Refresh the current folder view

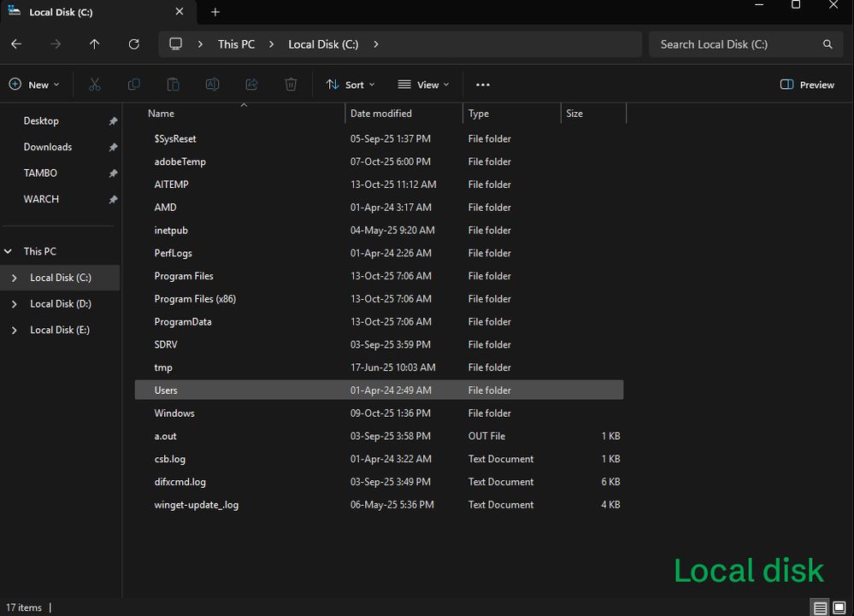(133, 44)
